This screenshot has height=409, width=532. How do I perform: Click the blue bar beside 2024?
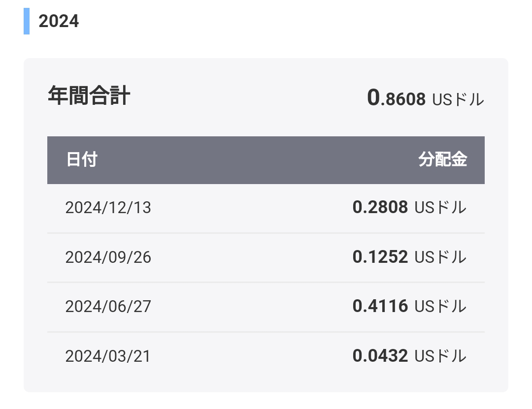pyautogui.click(x=27, y=21)
